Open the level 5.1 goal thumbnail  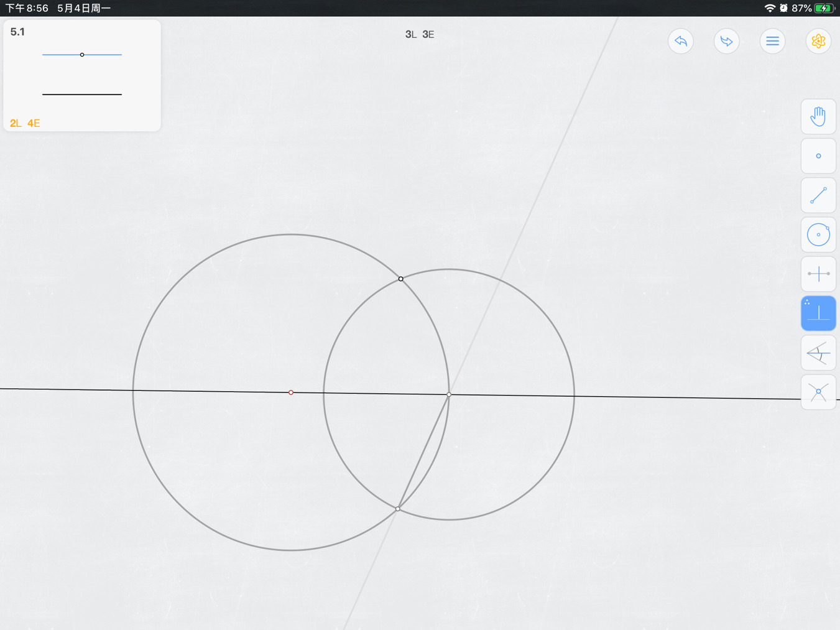(x=82, y=75)
